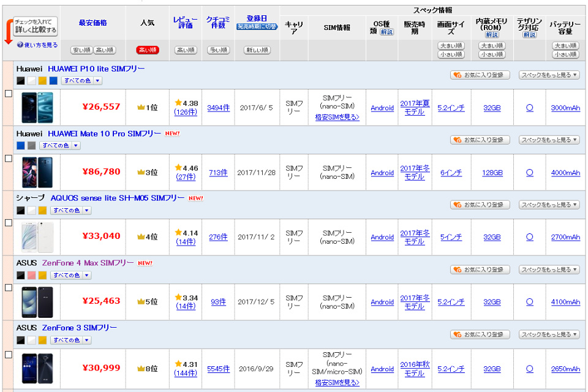This screenshot has width=588, height=392.
Task: Select pink color swatch for ZenFone 4 Max
Action: pos(31,276)
